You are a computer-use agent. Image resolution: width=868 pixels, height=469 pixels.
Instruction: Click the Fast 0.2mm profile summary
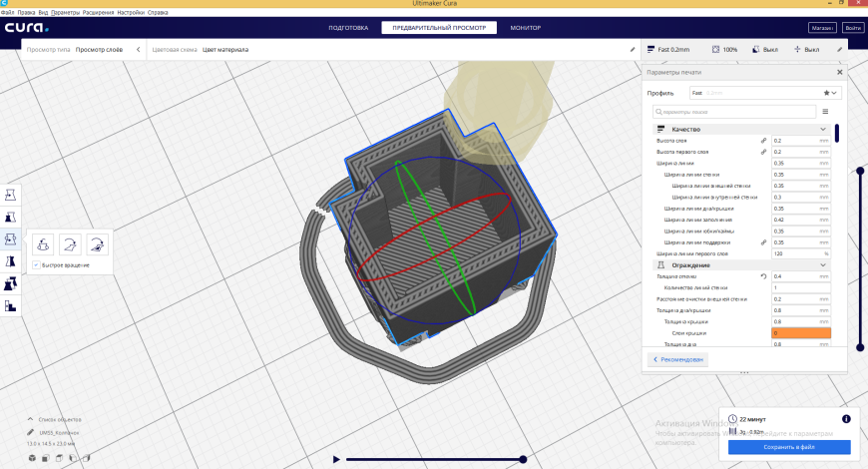pyautogui.click(x=668, y=49)
